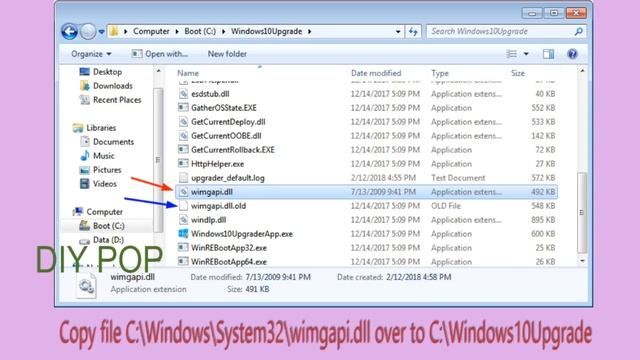
Task: Open Desktop in the navigation pane
Action: [101, 72]
